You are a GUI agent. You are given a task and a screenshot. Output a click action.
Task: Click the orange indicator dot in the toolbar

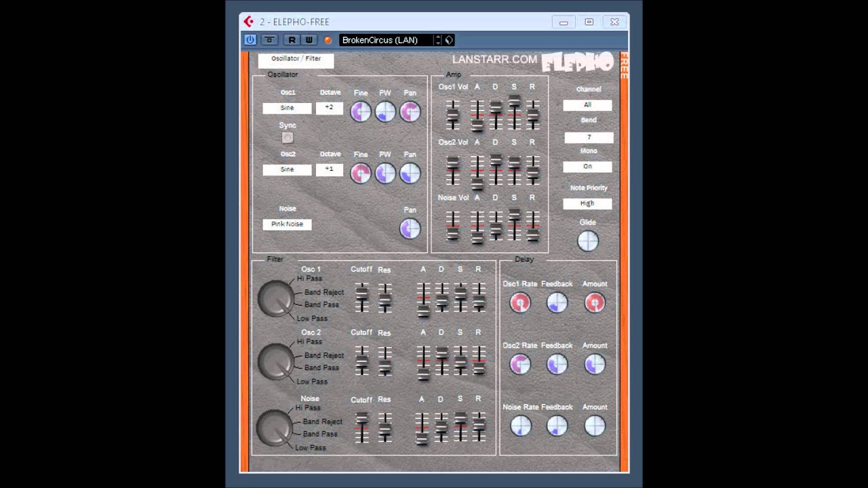pyautogui.click(x=328, y=40)
